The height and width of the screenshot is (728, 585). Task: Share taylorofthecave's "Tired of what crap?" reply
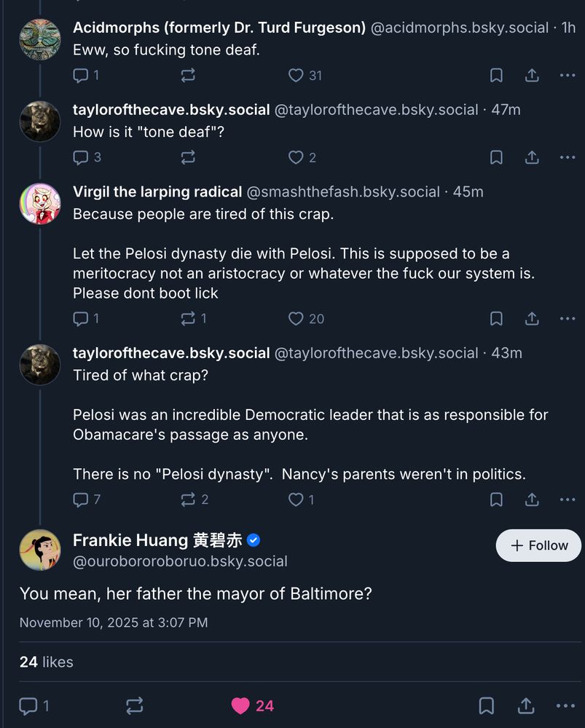532,499
